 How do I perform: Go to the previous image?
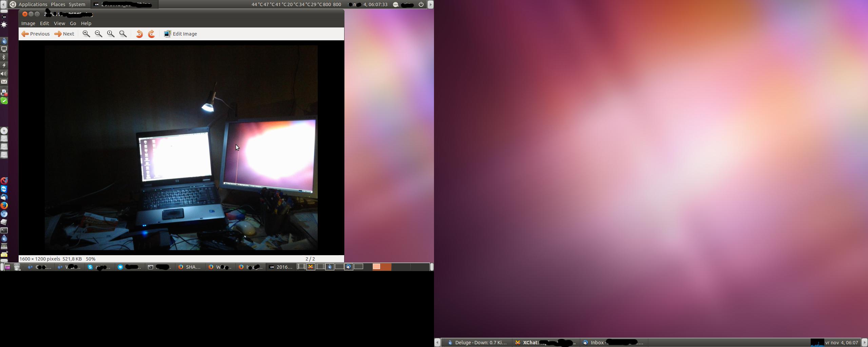pyautogui.click(x=36, y=34)
